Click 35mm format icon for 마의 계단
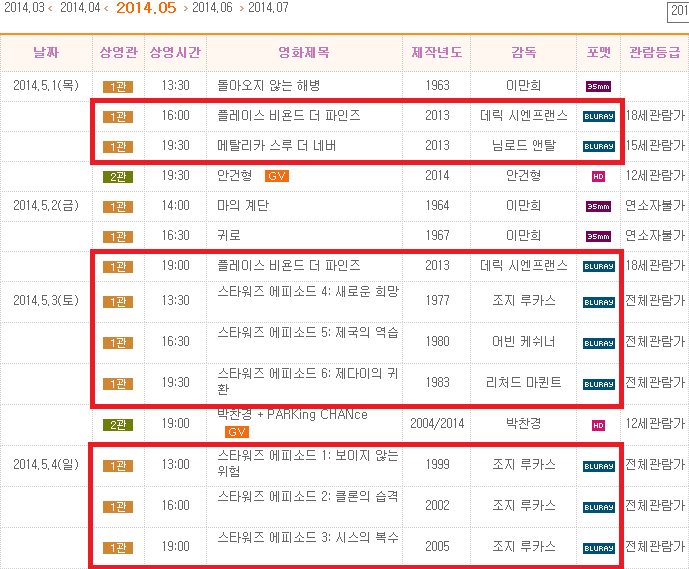The height and width of the screenshot is (569, 689). coord(598,207)
